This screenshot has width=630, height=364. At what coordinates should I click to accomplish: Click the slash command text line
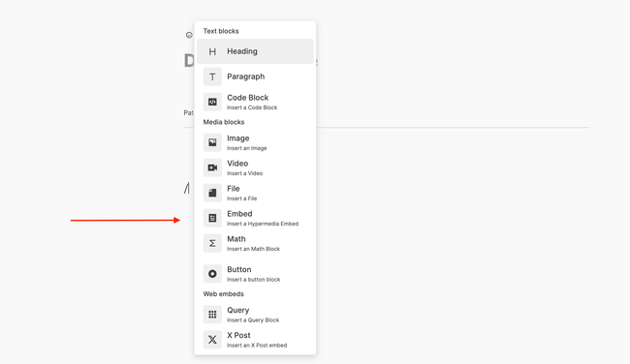187,188
